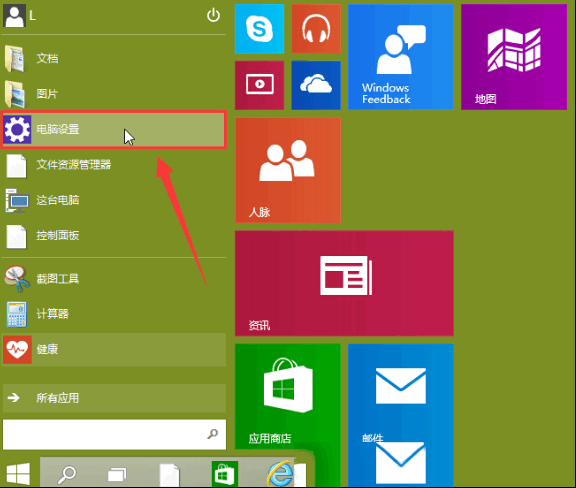Open Internet Explorer on taskbar
This screenshot has height=488, width=576.
pyautogui.click(x=280, y=474)
